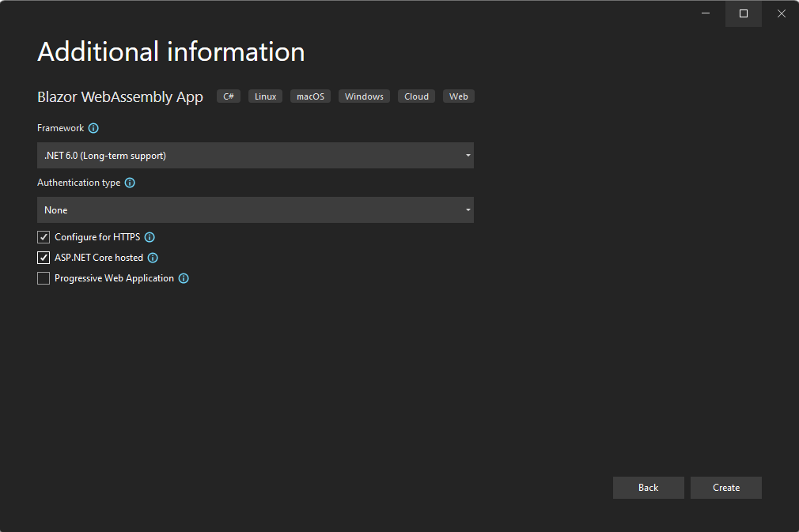This screenshot has width=799, height=532.
Task: Show info for ASP.NET Core hosted
Action: [x=153, y=258]
